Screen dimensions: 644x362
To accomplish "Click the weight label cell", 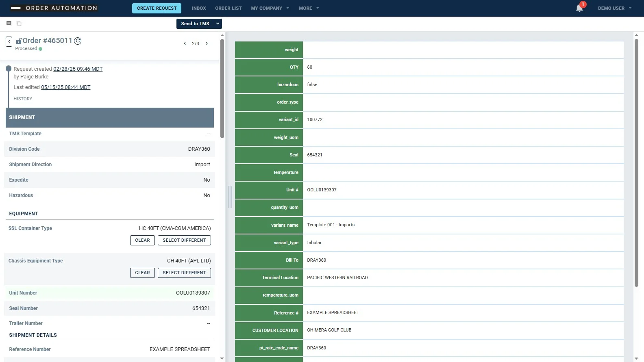I will 269,50.
